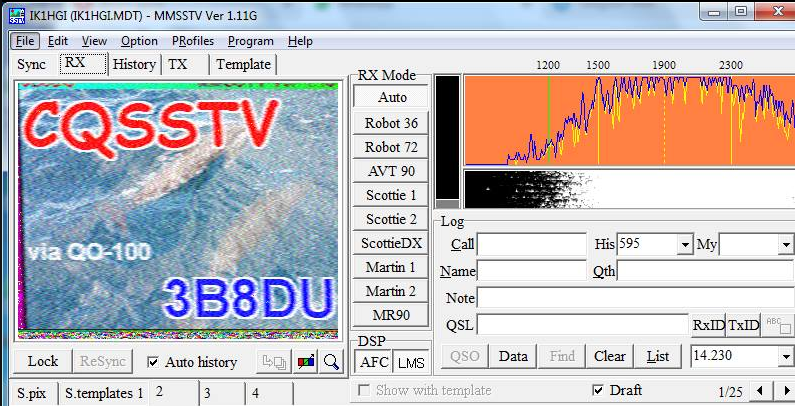The height and width of the screenshot is (406, 796).
Task: Click the RxID button
Action: 708,325
